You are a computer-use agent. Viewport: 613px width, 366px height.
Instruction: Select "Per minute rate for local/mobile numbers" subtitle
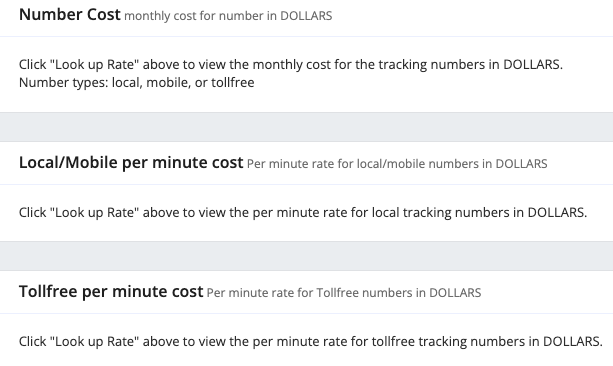(x=397, y=164)
